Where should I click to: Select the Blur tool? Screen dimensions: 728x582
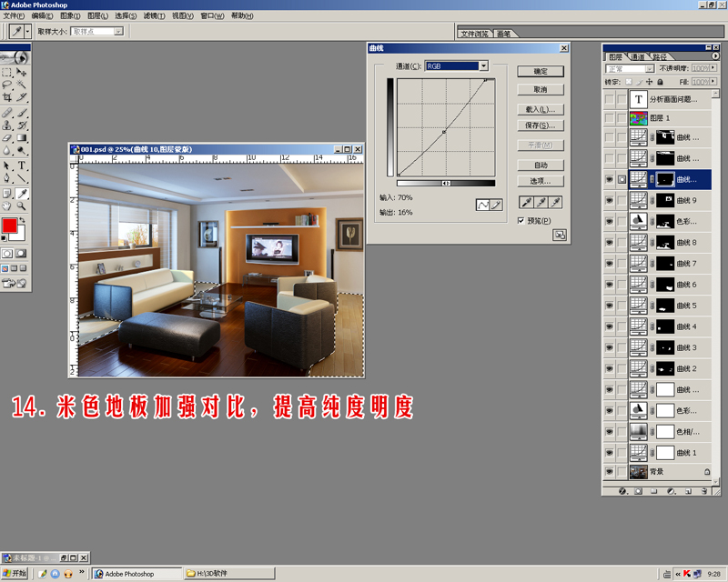[x=7, y=150]
